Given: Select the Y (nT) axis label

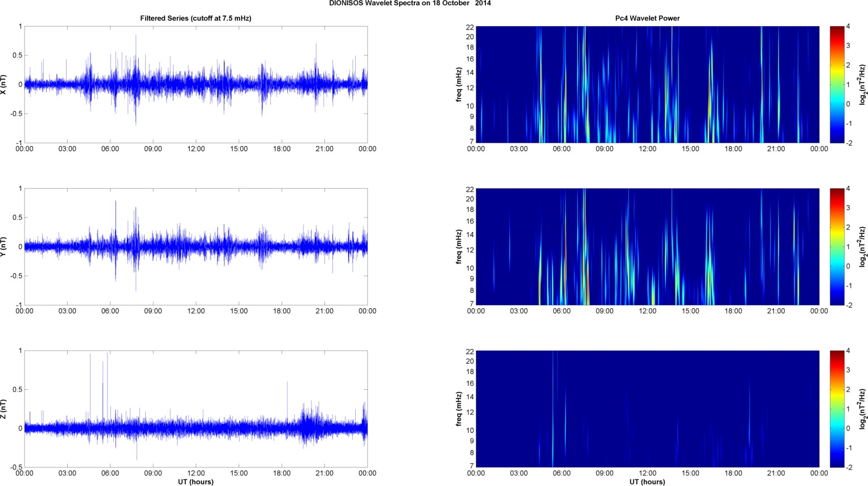Looking at the screenshot, I should coord(4,246).
